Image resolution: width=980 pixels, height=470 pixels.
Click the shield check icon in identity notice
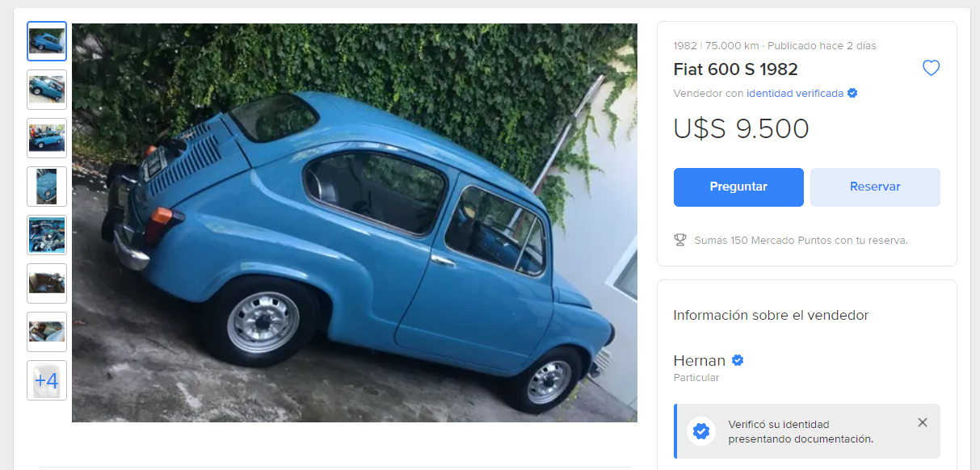701,431
